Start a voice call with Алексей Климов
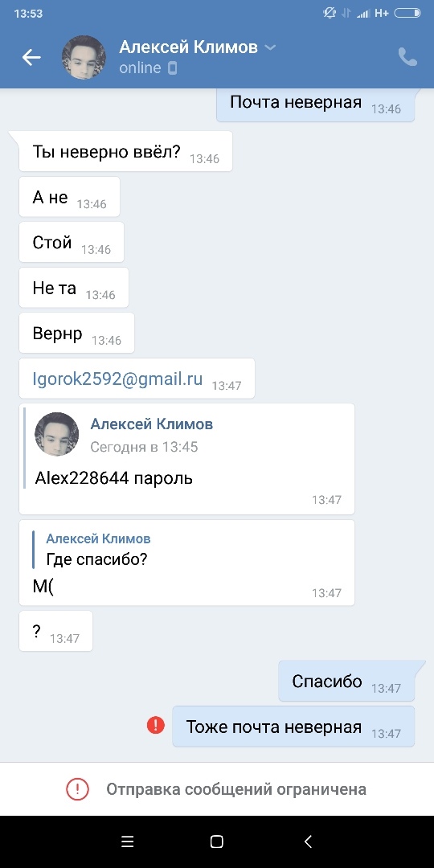The width and height of the screenshot is (434, 868). [407, 57]
